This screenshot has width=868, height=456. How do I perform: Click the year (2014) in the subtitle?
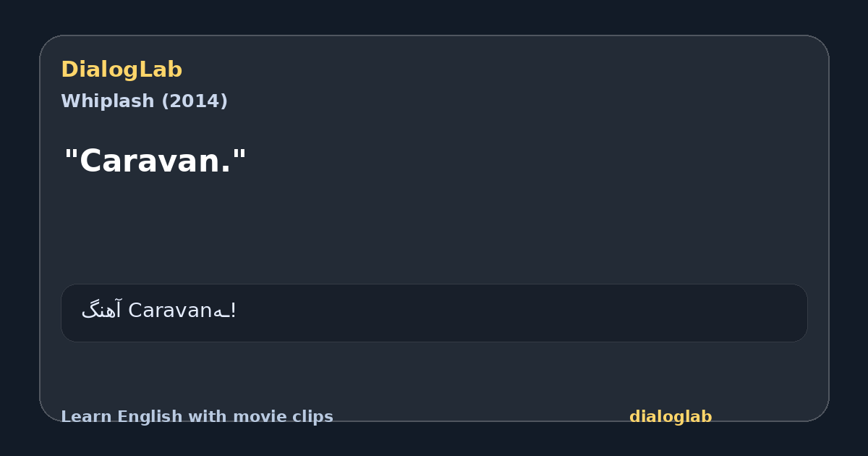(194, 101)
